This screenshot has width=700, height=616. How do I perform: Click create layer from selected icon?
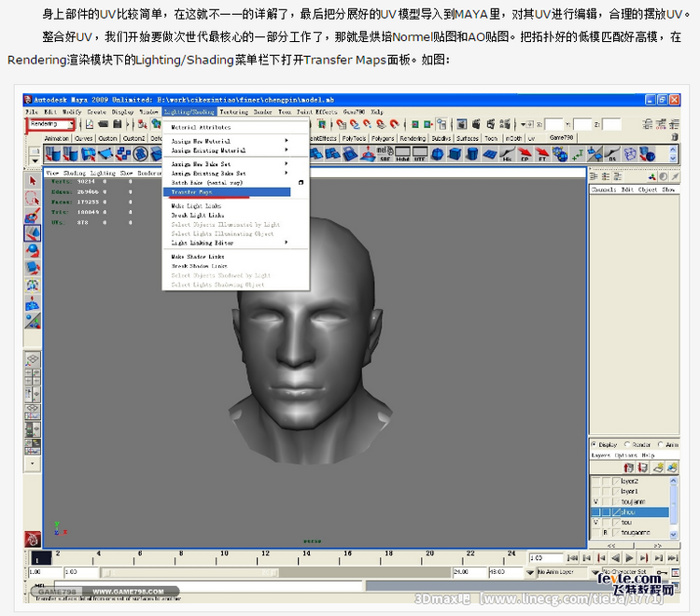pyautogui.click(x=672, y=468)
